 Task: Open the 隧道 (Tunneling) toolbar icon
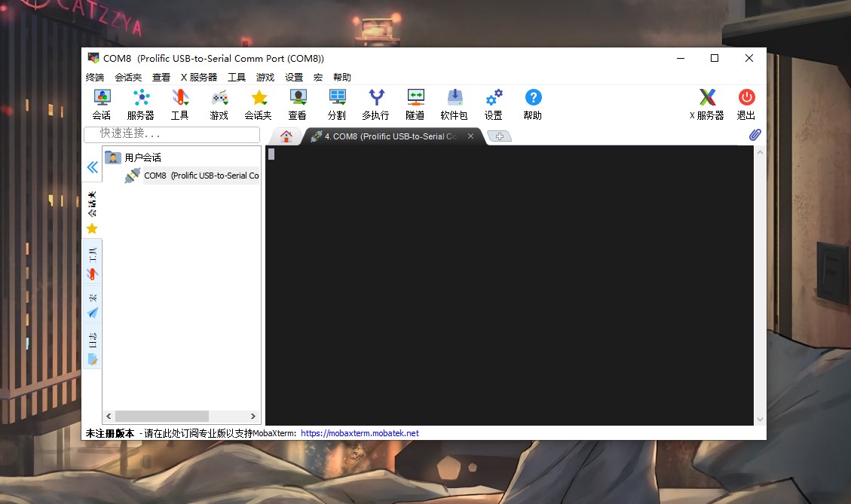[415, 105]
